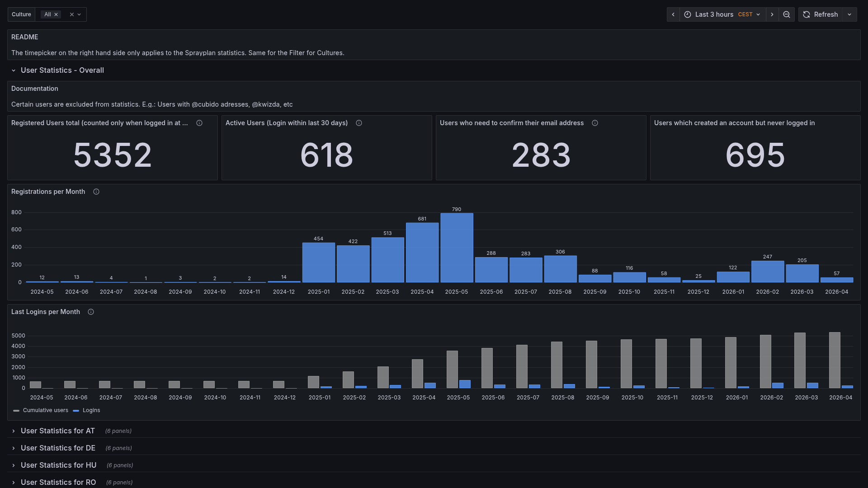868x488 pixels.
Task: Click the clock icon in the time picker
Action: point(687,14)
